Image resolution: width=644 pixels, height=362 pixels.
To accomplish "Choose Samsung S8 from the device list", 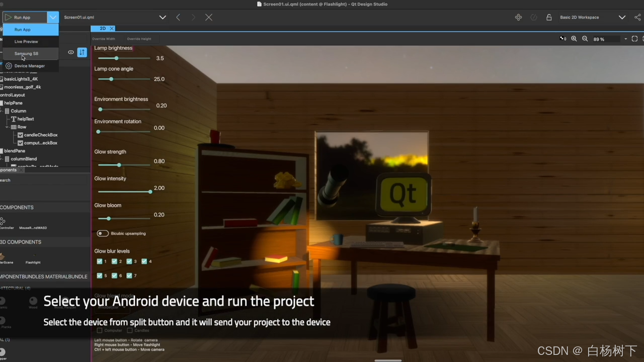I will pyautogui.click(x=26, y=53).
